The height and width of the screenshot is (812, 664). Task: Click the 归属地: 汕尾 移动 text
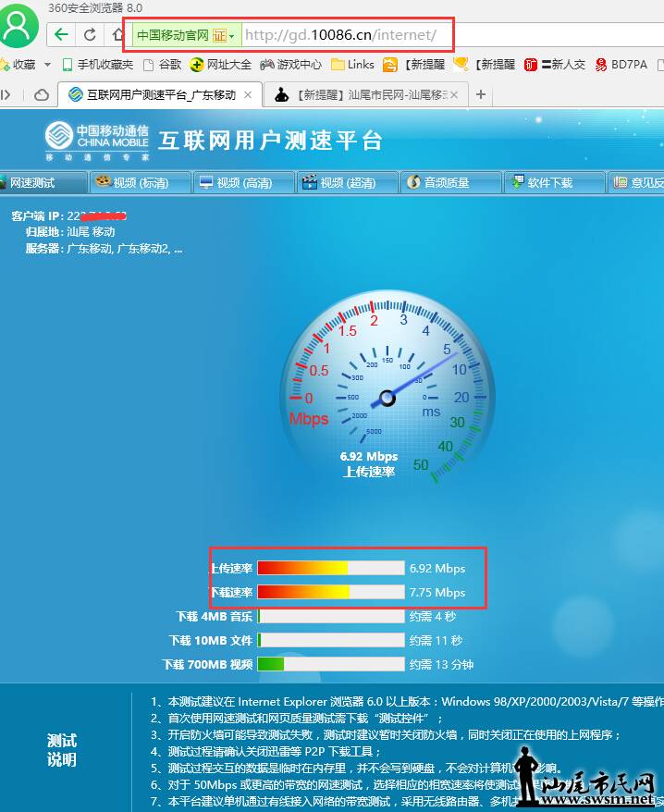(x=70, y=231)
